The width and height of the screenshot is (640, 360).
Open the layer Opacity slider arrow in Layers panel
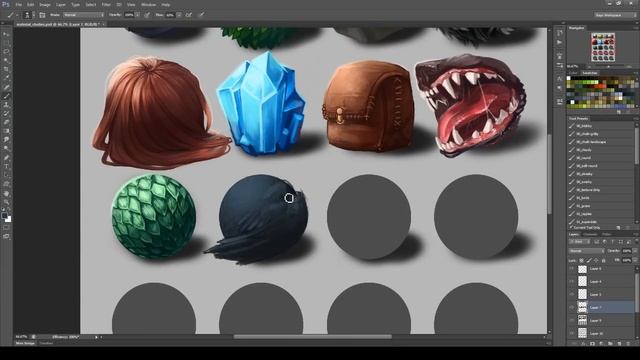635,251
